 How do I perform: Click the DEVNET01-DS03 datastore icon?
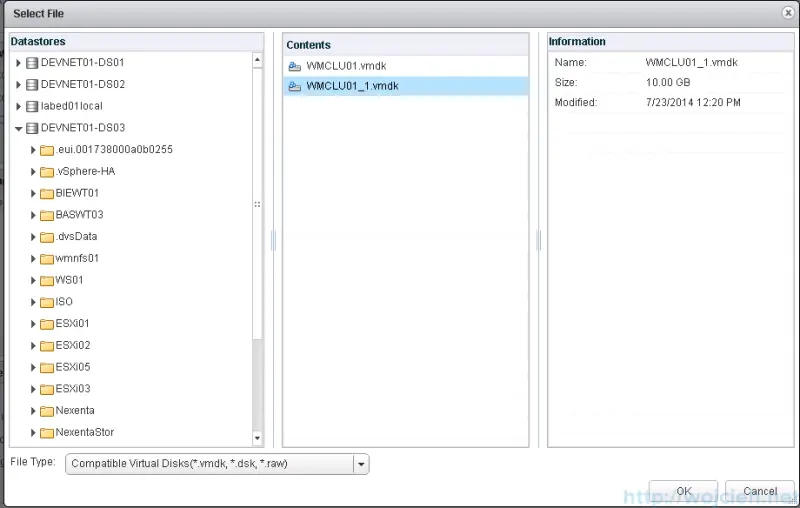[x=32, y=128]
